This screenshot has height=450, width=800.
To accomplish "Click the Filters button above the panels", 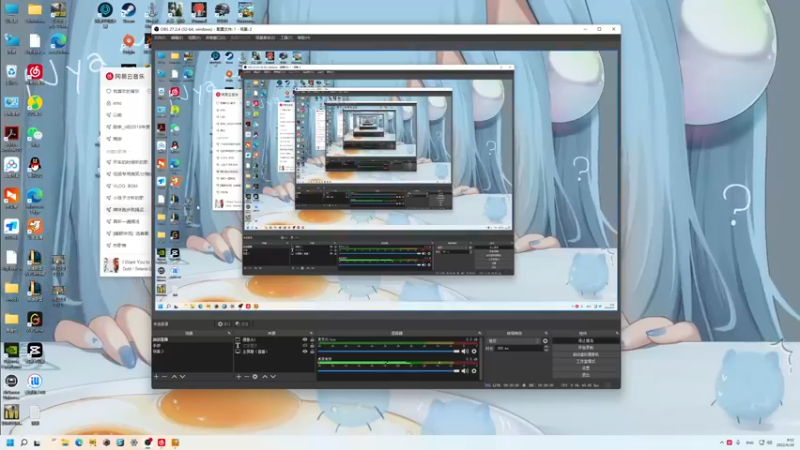I will point(242,324).
